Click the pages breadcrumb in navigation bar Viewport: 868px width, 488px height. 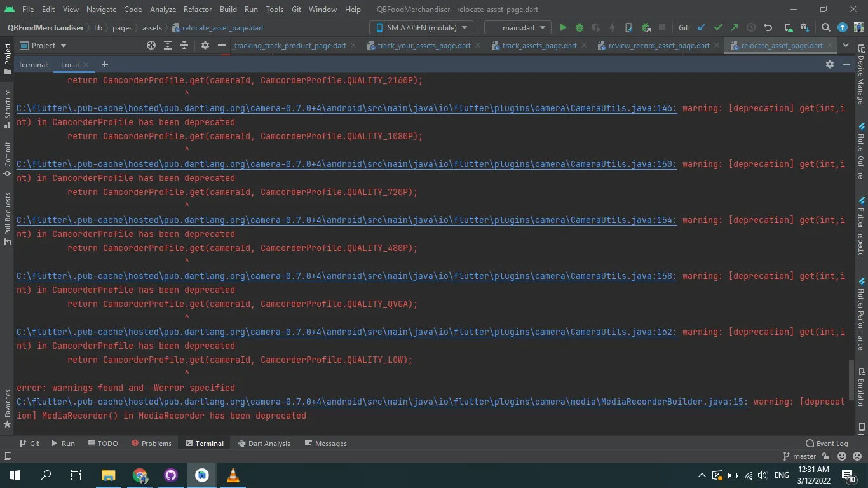[122, 28]
